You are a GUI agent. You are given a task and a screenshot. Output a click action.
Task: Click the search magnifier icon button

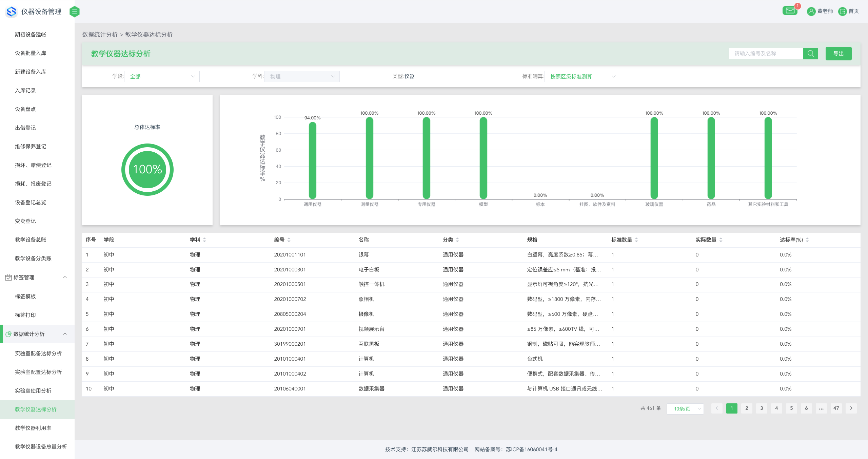pyautogui.click(x=810, y=54)
